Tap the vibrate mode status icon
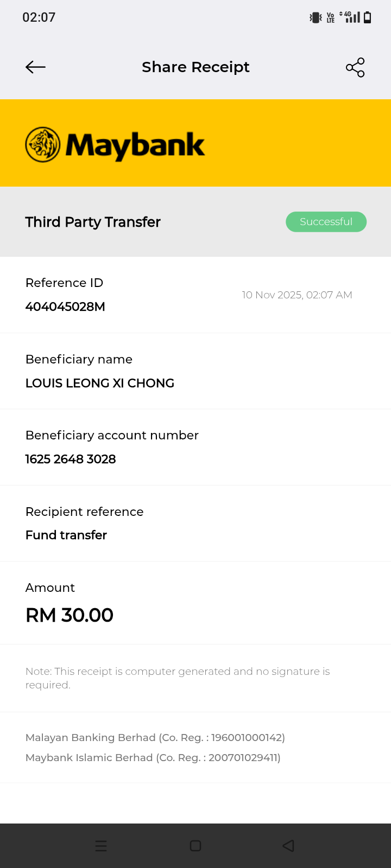The width and height of the screenshot is (391, 868). coord(316,17)
